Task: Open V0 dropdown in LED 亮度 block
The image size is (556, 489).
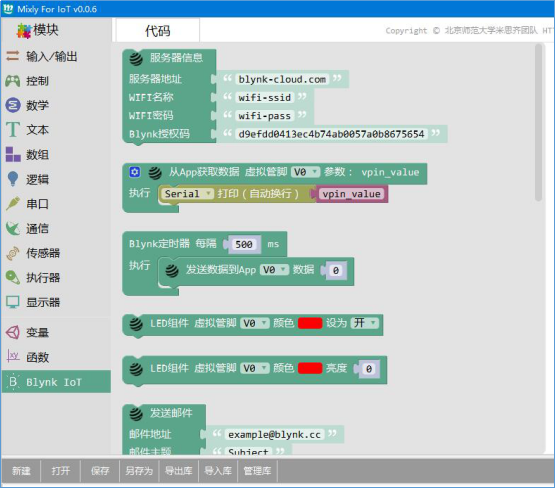Action: pos(255,368)
